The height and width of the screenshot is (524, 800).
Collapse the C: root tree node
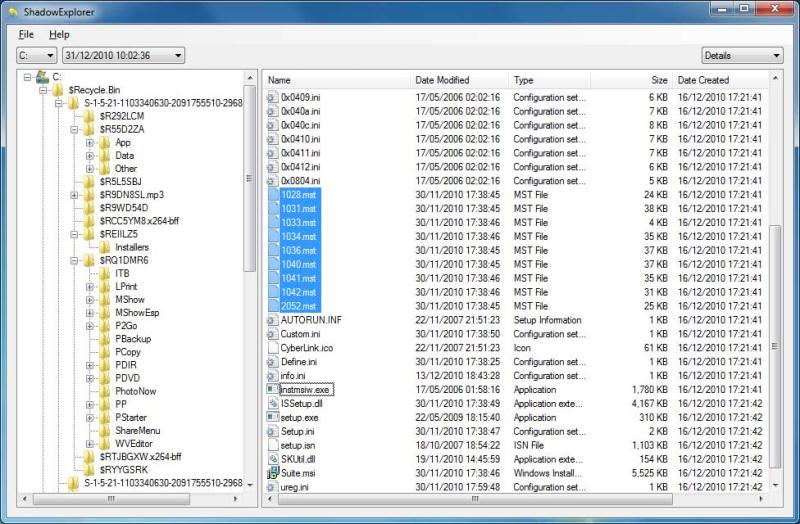[27, 78]
